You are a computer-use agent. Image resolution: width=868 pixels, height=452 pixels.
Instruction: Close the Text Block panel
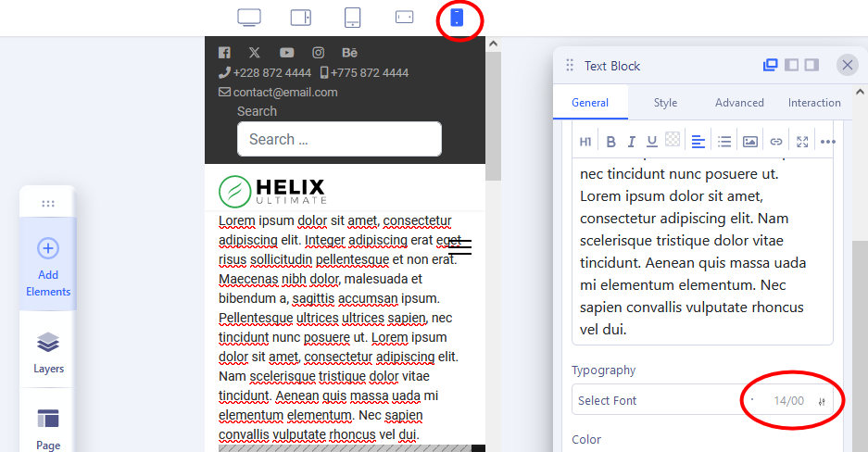(847, 65)
